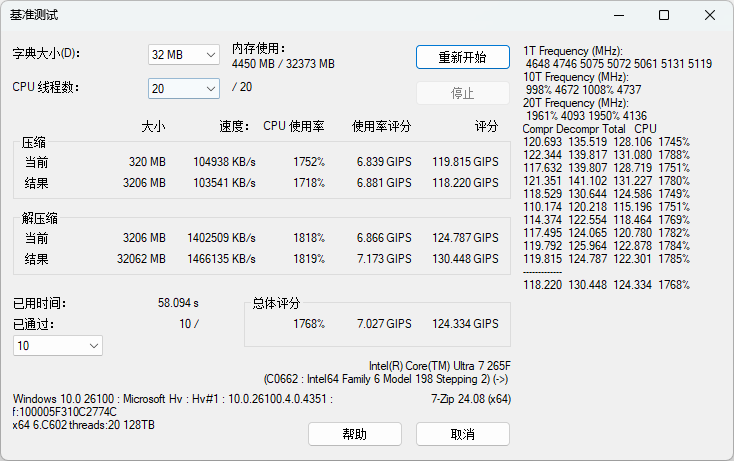Screen dimensions: 734x461
Task: Click the decompression result CPU usage 1819%
Action: point(309,259)
